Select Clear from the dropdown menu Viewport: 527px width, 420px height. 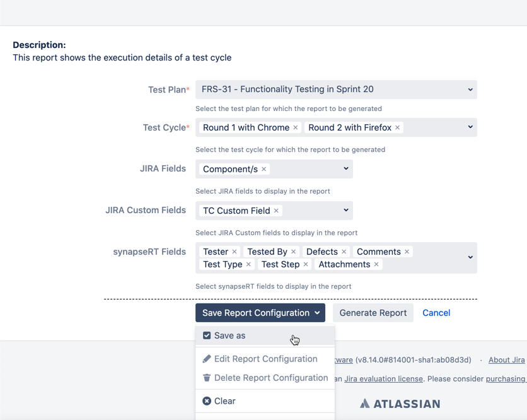point(225,401)
